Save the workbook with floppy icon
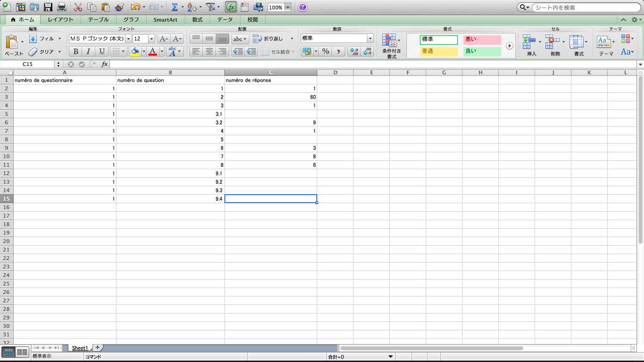644x362 pixels. click(x=48, y=7)
